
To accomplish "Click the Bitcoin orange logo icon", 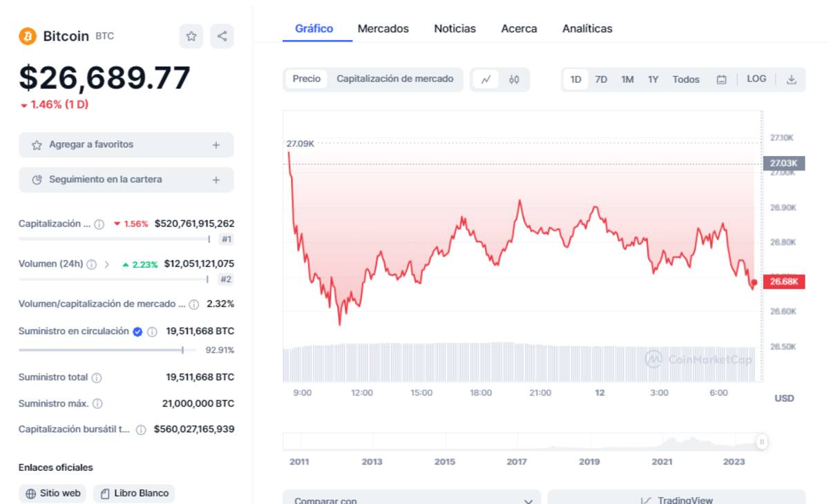I will point(28,37).
